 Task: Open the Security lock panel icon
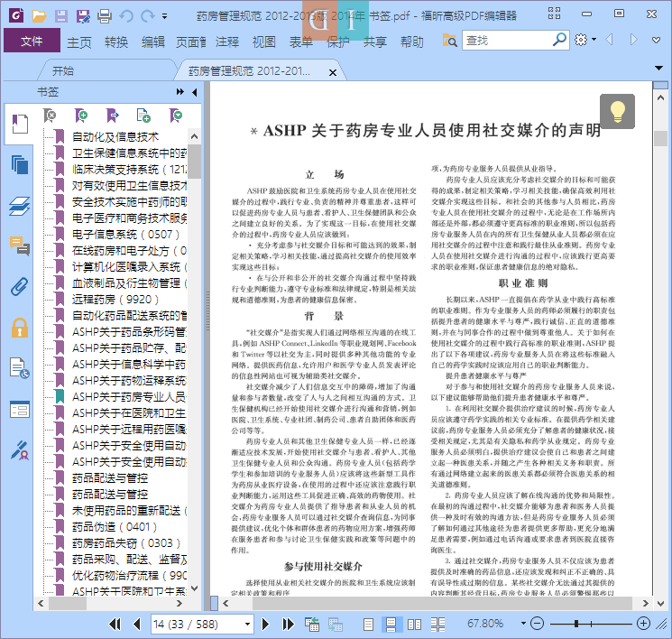(19, 329)
